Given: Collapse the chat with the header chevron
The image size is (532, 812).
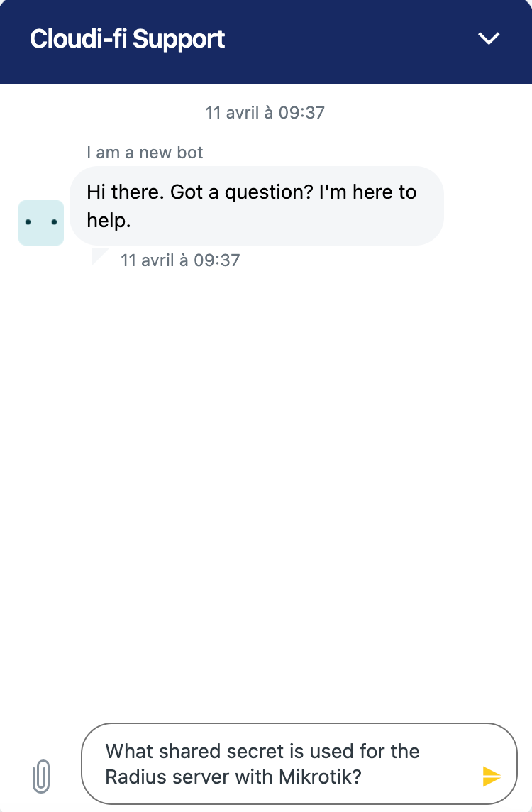Looking at the screenshot, I should pyautogui.click(x=489, y=38).
